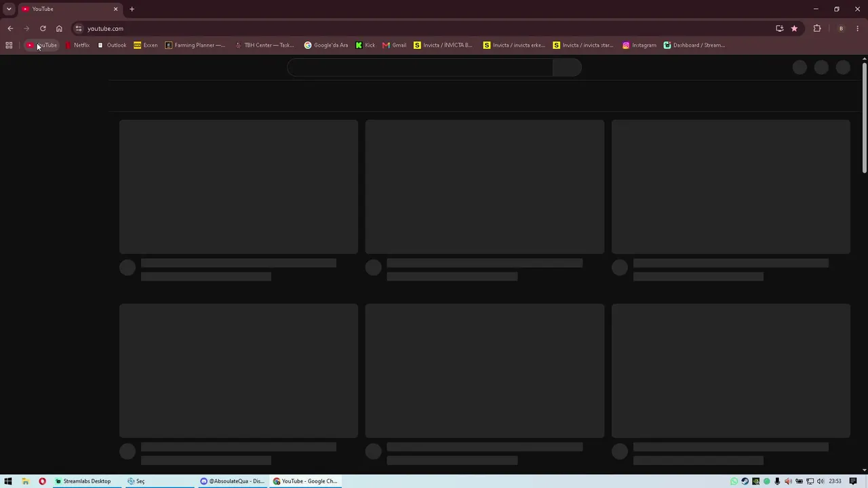Viewport: 868px width, 488px height.
Task: Click the install app icon in address bar
Action: click(x=779, y=28)
